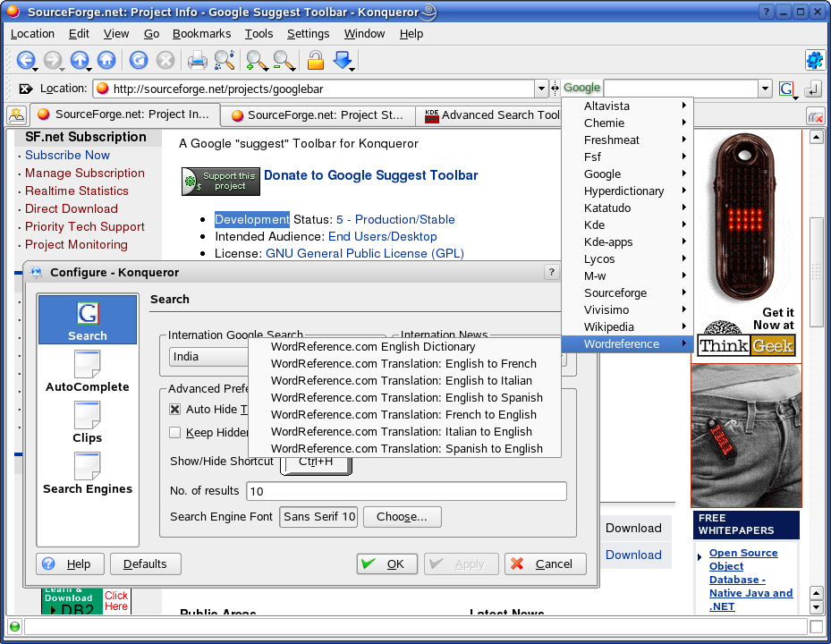Open the Realtime Statistics link
This screenshot has width=831, height=644.
[77, 191]
